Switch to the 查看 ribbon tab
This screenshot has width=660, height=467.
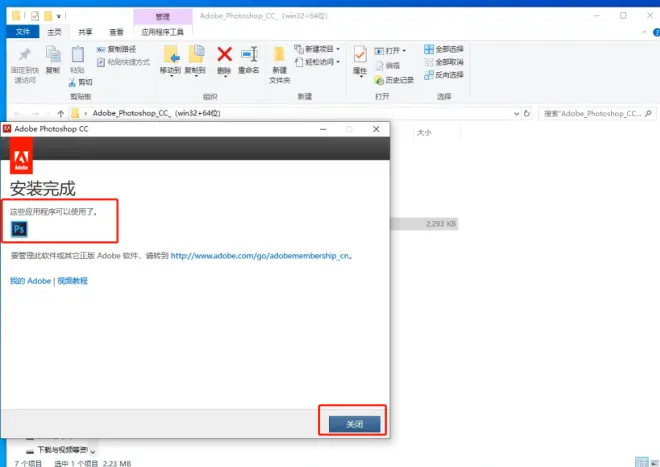(x=117, y=32)
